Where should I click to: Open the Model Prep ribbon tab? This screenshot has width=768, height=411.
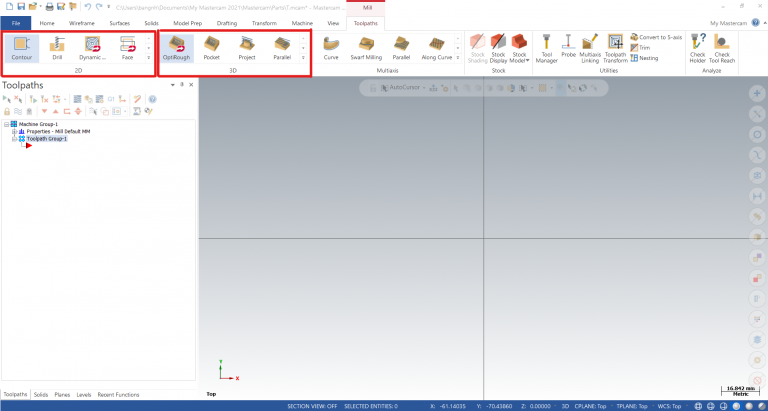pos(188,23)
